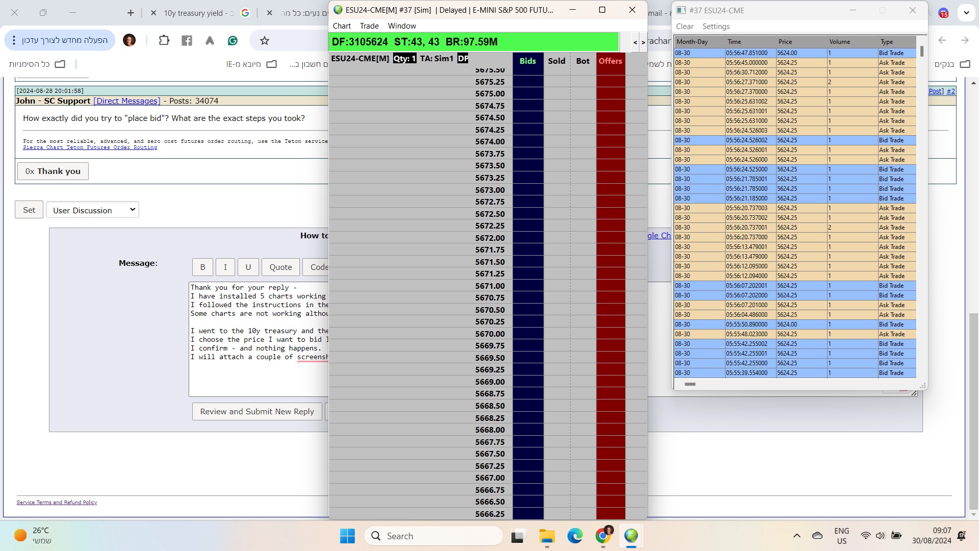Show hidden system tray icons chevron
Image resolution: width=980 pixels, height=551 pixels.
pos(796,536)
